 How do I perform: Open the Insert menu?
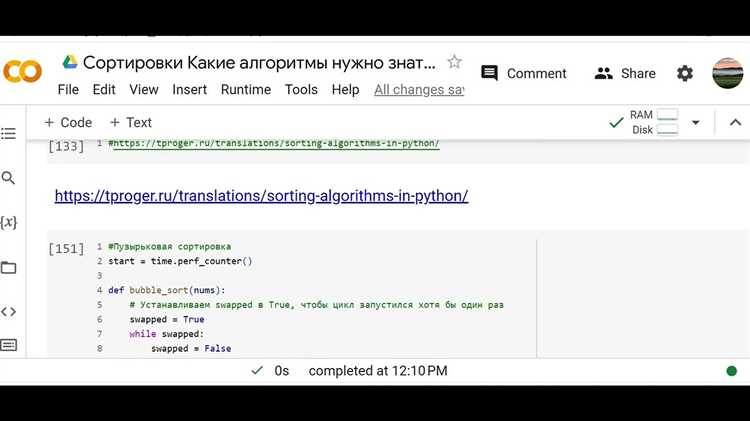pos(189,89)
